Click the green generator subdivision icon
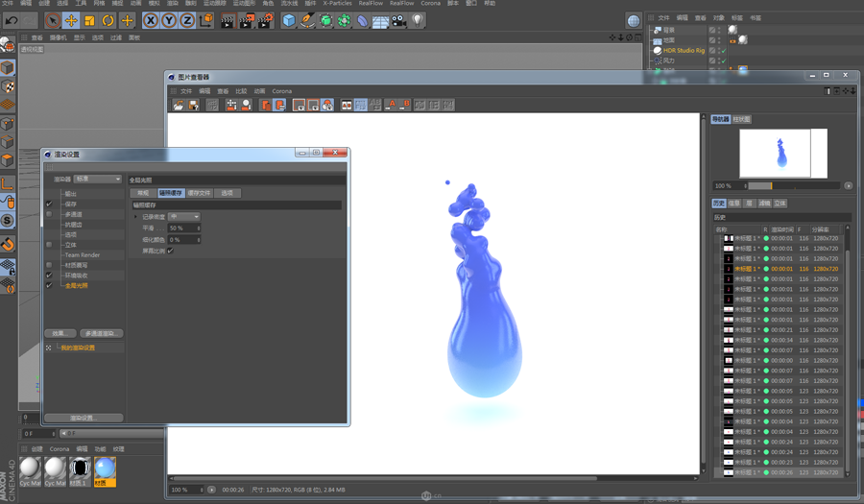Image resolution: width=864 pixels, height=504 pixels. (x=325, y=21)
